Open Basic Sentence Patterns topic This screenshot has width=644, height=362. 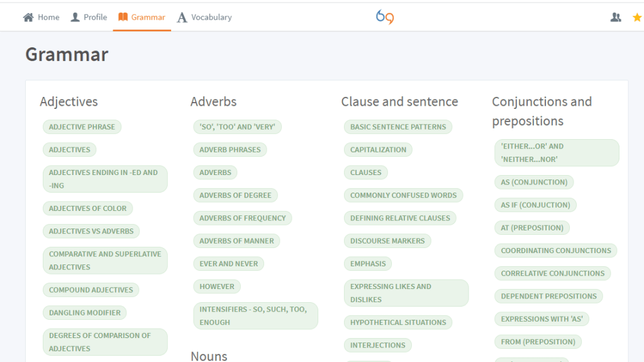click(x=397, y=127)
